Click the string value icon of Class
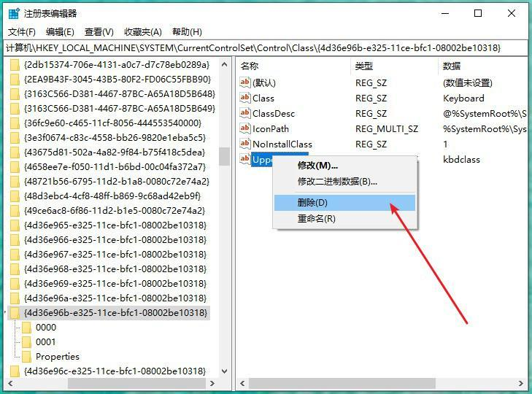The image size is (532, 394). pos(245,98)
